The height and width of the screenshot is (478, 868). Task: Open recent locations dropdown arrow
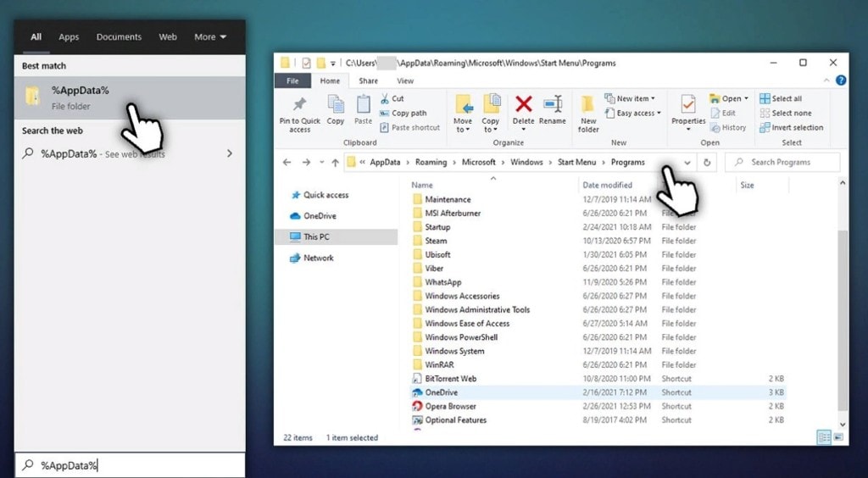(321, 163)
